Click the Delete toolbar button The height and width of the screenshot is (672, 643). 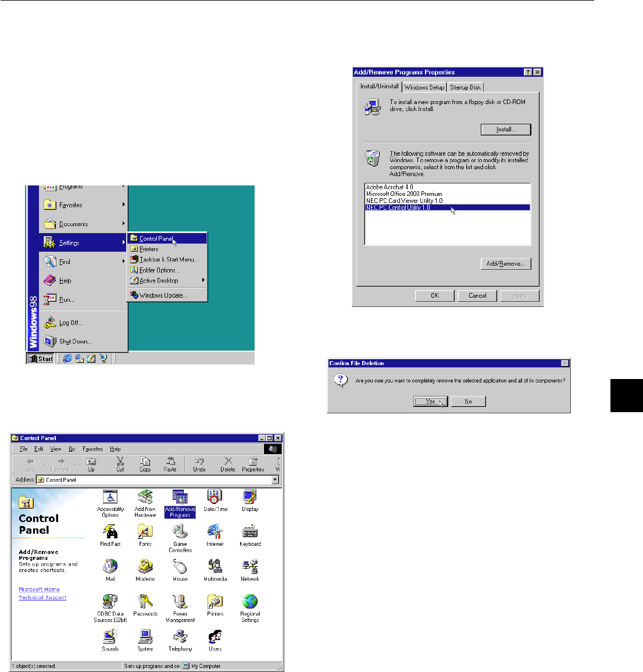[x=228, y=464]
